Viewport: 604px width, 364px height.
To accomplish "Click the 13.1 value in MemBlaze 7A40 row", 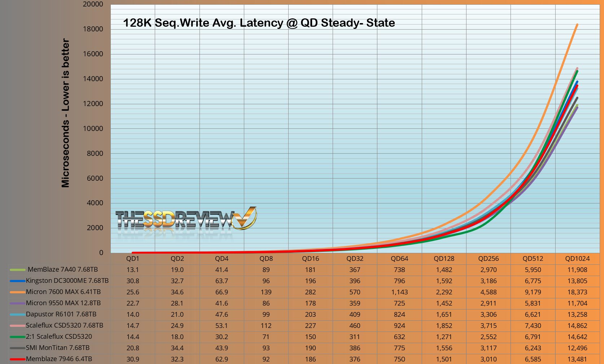I will click(132, 270).
